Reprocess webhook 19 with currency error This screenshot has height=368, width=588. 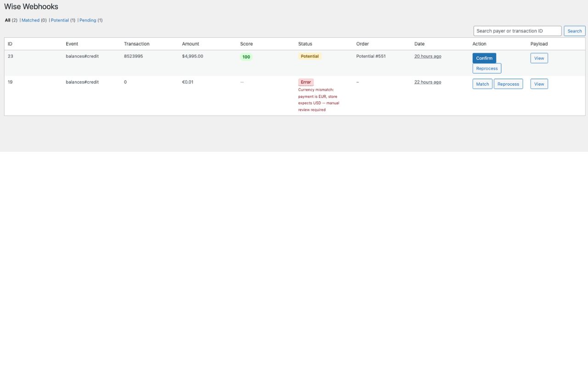point(508,84)
